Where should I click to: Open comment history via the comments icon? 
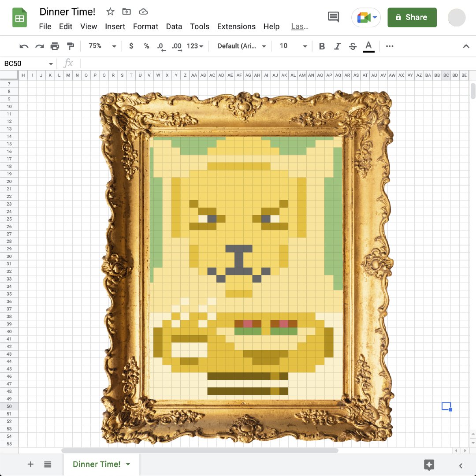[333, 17]
